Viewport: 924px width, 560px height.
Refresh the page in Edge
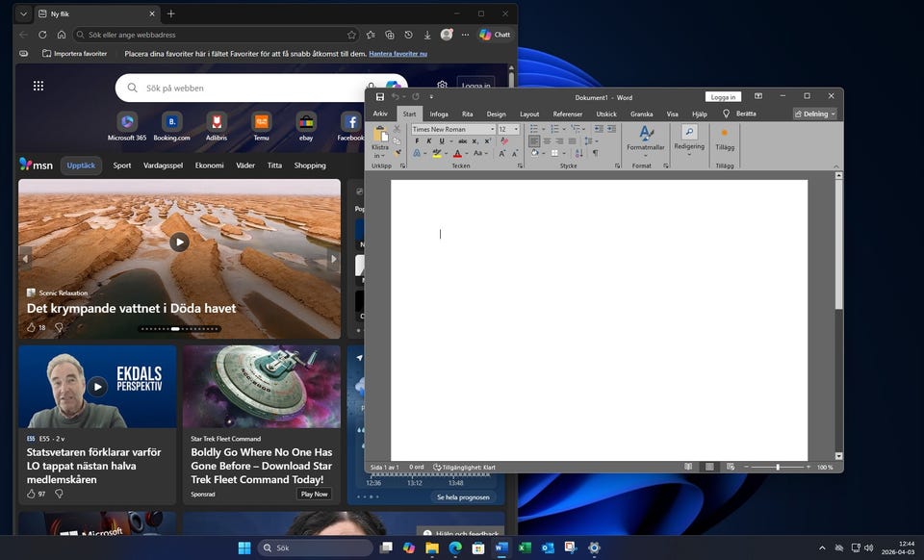[42, 35]
